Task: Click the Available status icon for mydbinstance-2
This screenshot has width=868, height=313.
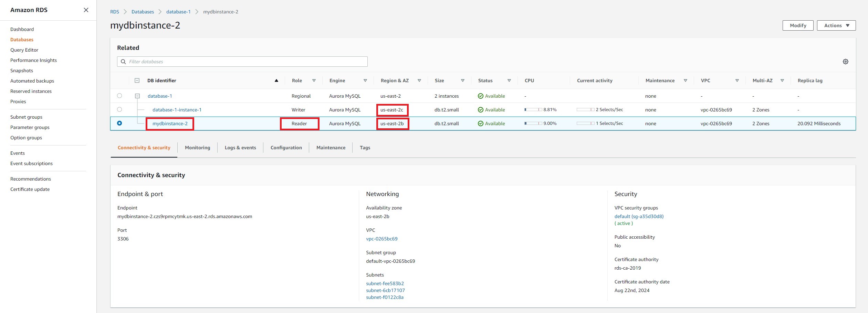Action: pos(481,123)
